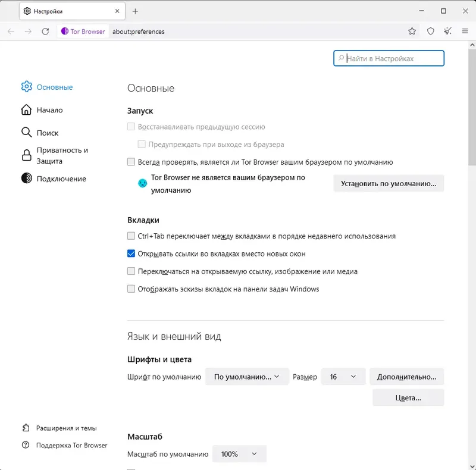Select the Основные settings section icon
Screen dimensions: 476x470
point(26,86)
